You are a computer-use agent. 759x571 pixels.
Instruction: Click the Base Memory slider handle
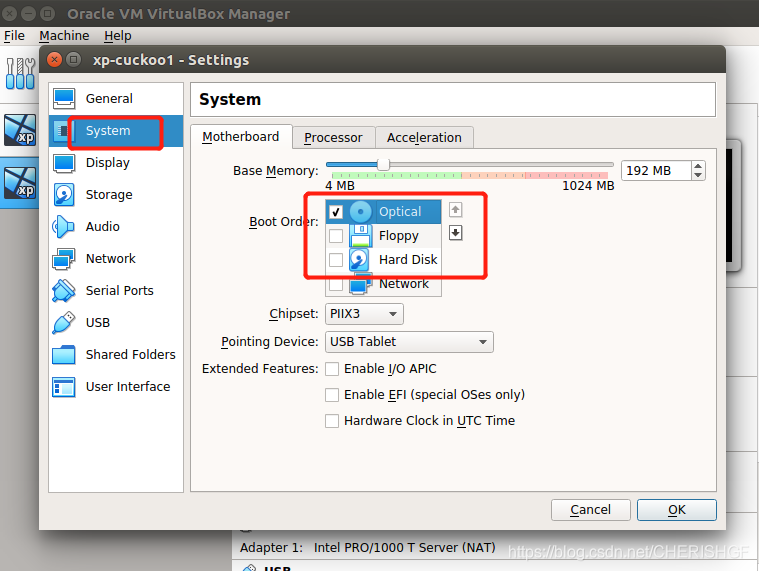[383, 165]
